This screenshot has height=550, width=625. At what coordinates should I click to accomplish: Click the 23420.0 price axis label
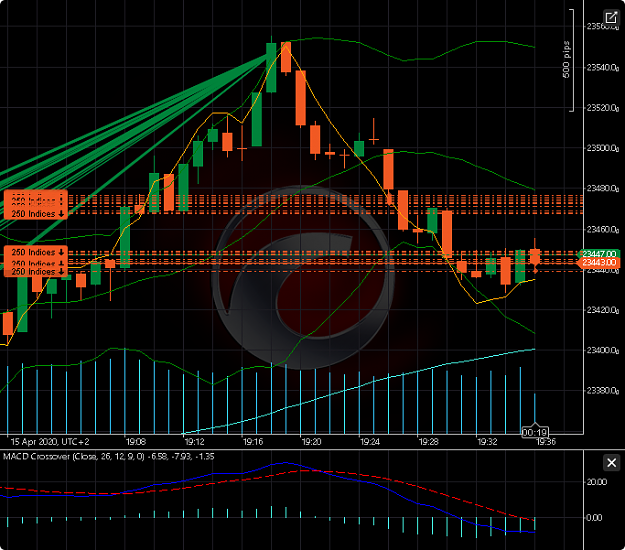[603, 310]
